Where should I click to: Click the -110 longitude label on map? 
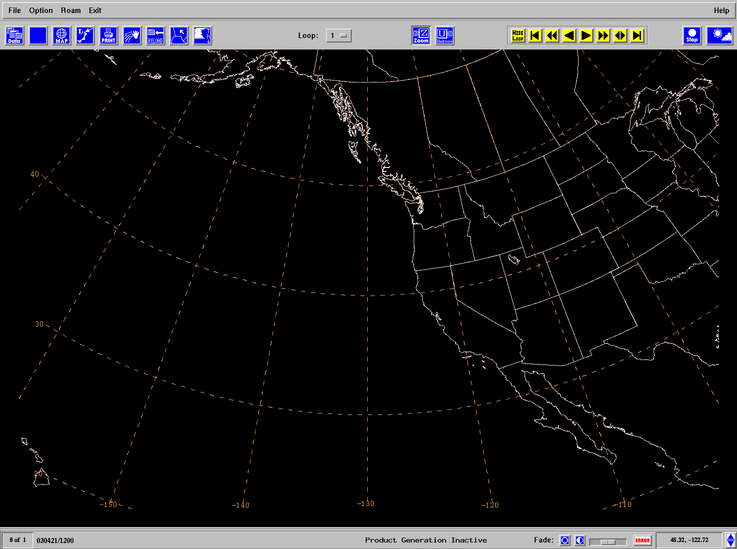[x=623, y=504]
